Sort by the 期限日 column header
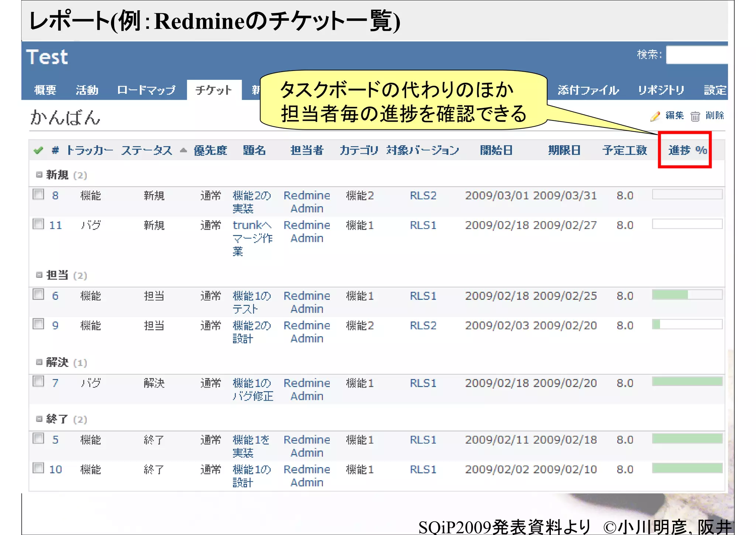 564,150
